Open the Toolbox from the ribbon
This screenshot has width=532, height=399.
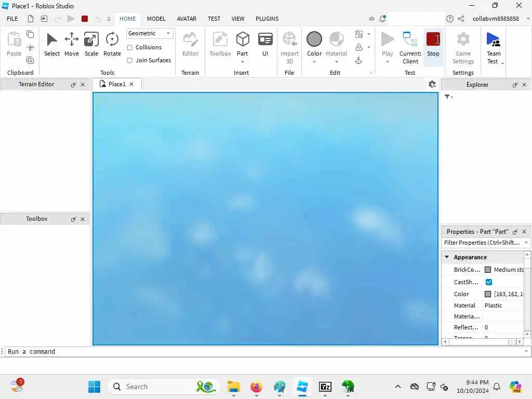pyautogui.click(x=220, y=44)
